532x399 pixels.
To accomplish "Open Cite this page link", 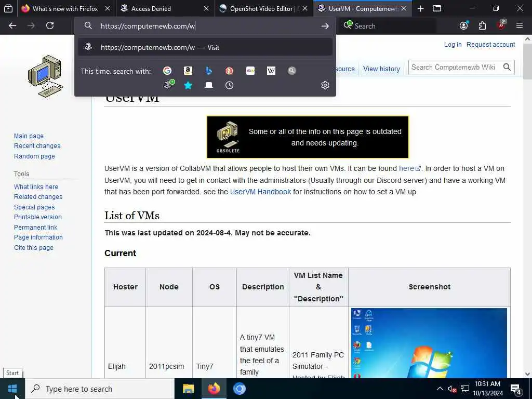I will [x=34, y=248].
